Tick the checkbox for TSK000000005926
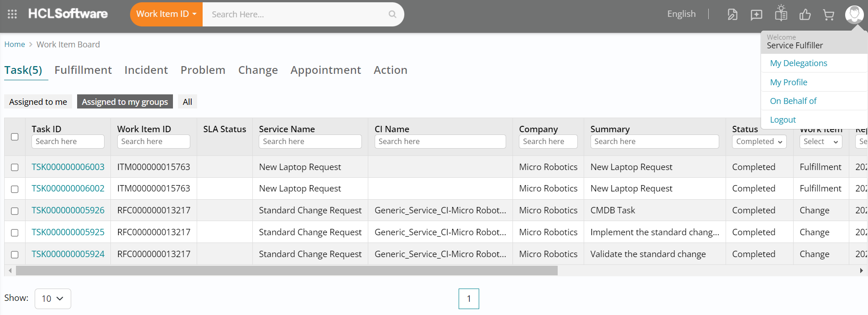The image size is (868, 315). tap(15, 211)
